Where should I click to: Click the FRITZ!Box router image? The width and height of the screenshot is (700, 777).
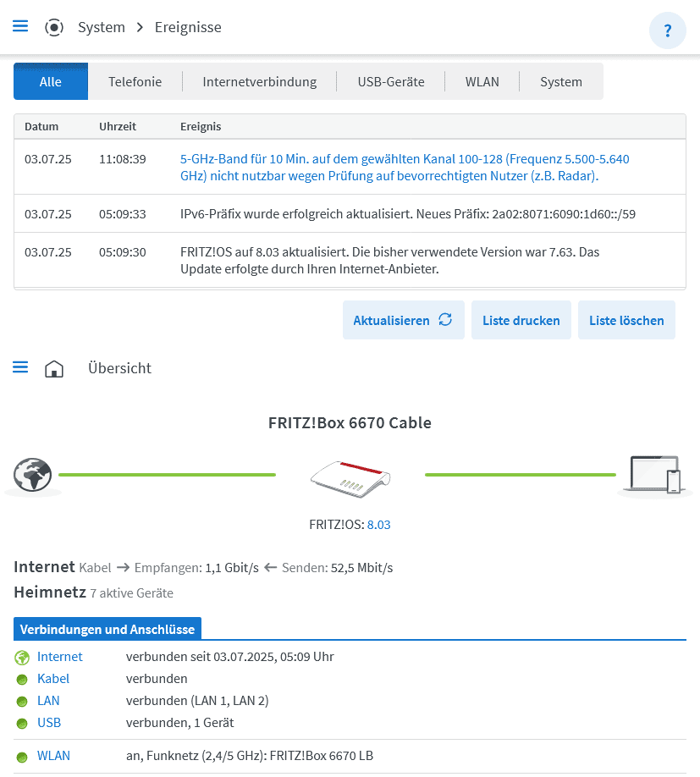[350, 479]
